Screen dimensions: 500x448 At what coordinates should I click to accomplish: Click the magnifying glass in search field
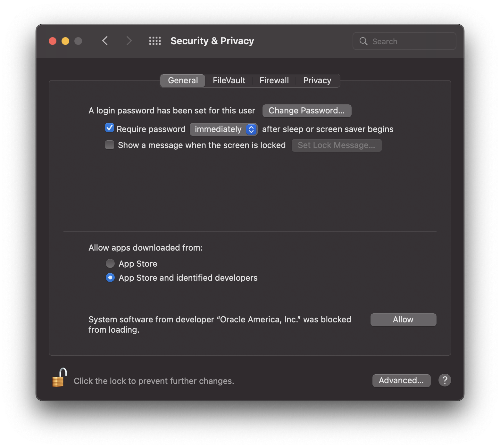363,41
